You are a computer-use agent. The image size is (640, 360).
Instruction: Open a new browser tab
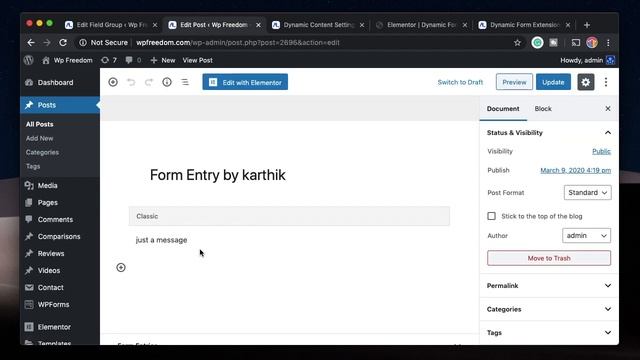point(587,25)
